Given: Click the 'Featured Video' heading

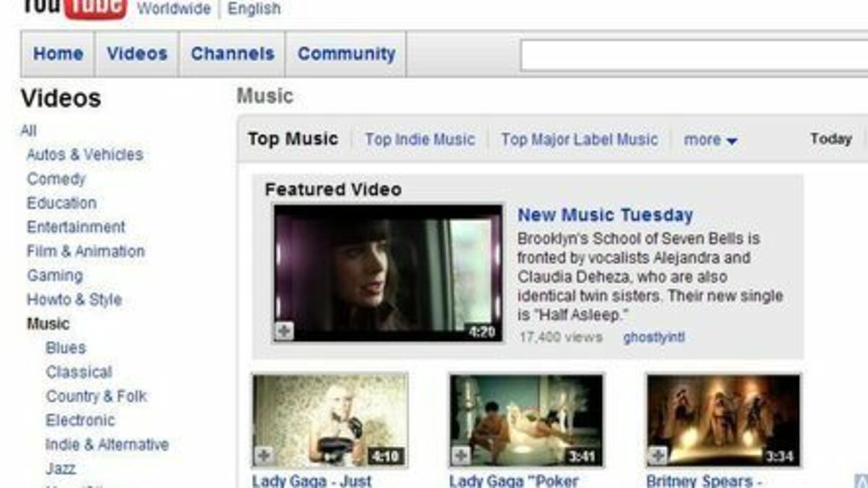Looking at the screenshot, I should click(x=333, y=189).
